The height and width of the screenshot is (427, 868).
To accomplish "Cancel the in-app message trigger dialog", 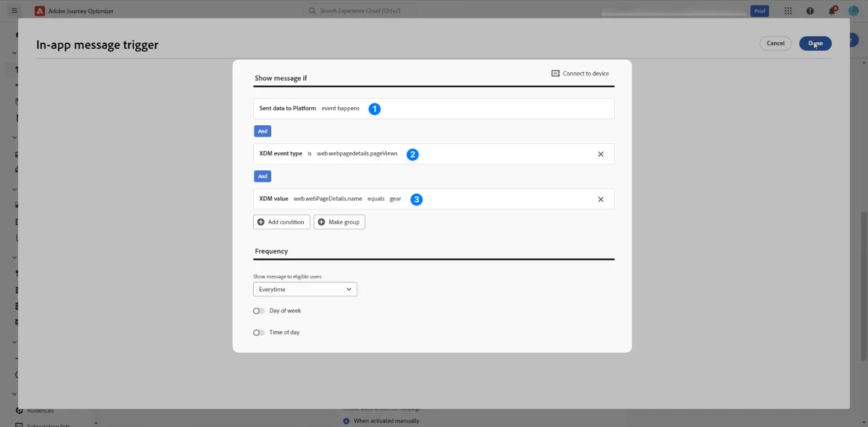I will (776, 43).
